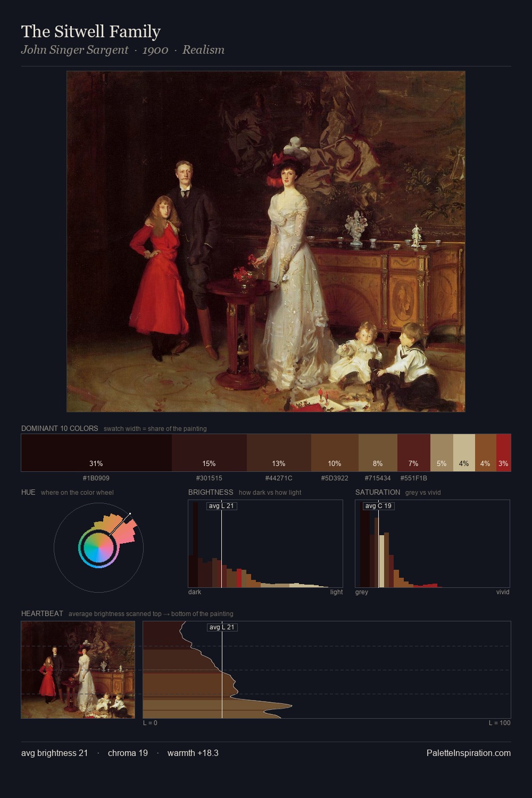This screenshot has width=532, height=798.
Task: Click the warmth +18.3 footer stat
Action: tap(193, 753)
